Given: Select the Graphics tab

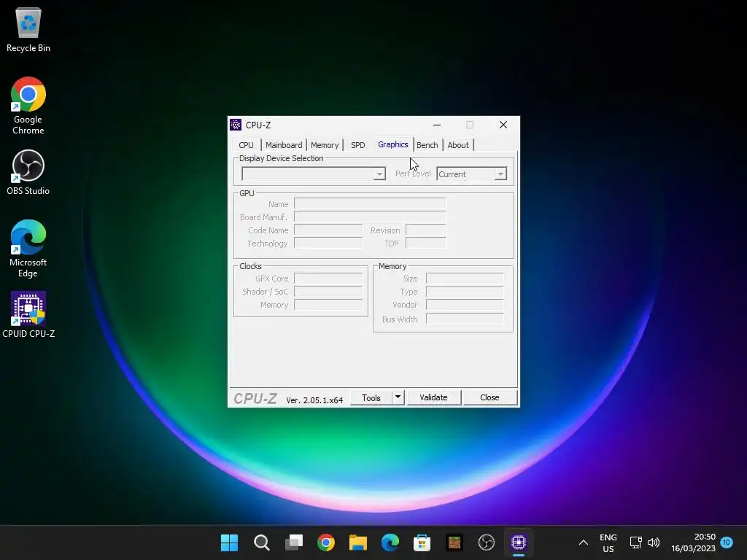Looking at the screenshot, I should click(x=393, y=144).
